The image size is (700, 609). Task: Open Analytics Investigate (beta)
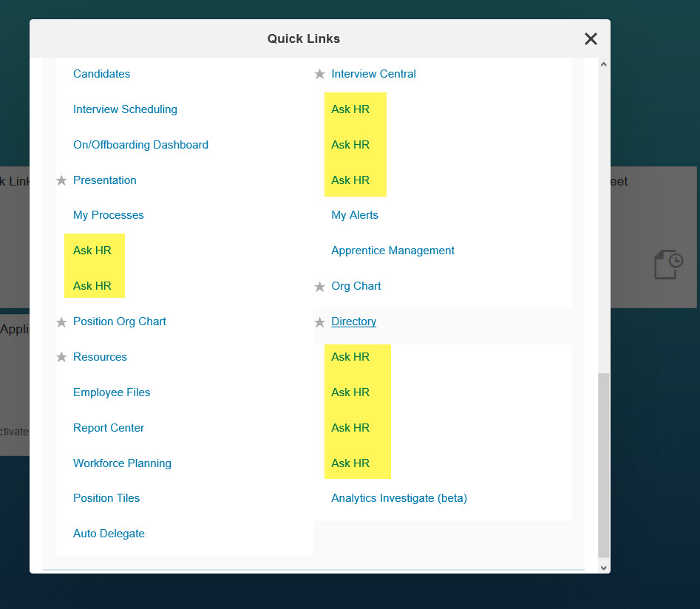point(398,498)
